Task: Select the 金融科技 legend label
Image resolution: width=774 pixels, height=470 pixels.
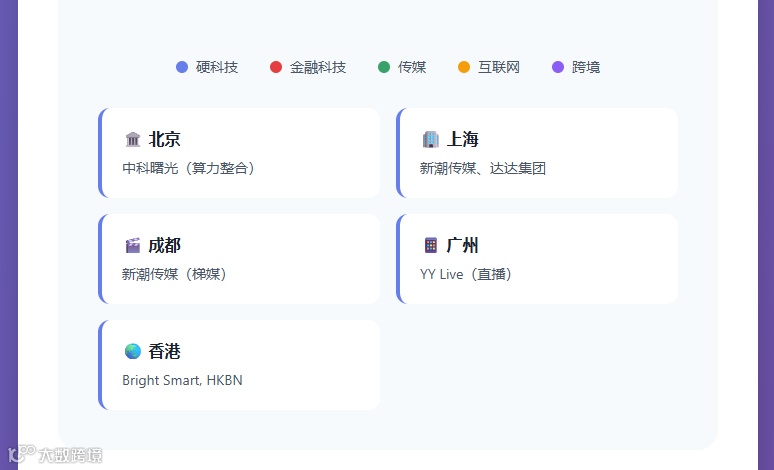Action: [x=318, y=67]
